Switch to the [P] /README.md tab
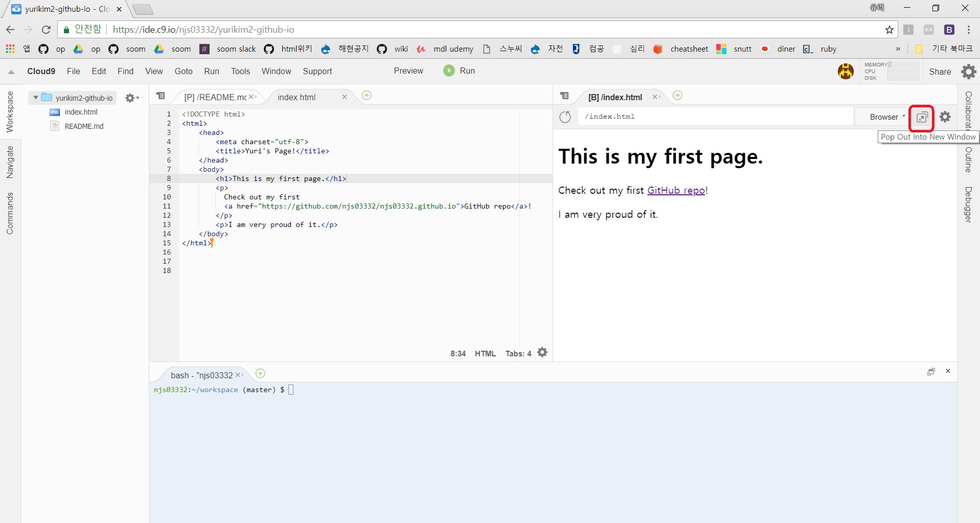This screenshot has width=980, height=523. pos(215,97)
